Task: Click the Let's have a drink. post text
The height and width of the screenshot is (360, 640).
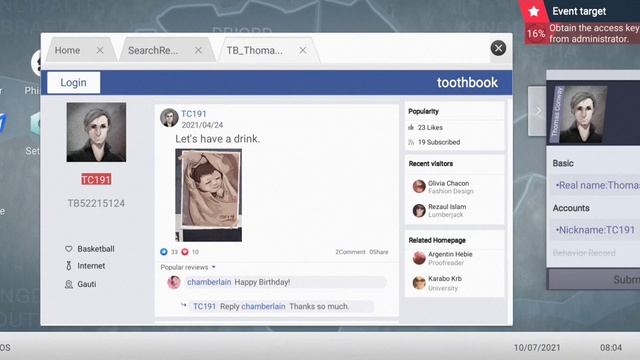Action: tap(218, 139)
